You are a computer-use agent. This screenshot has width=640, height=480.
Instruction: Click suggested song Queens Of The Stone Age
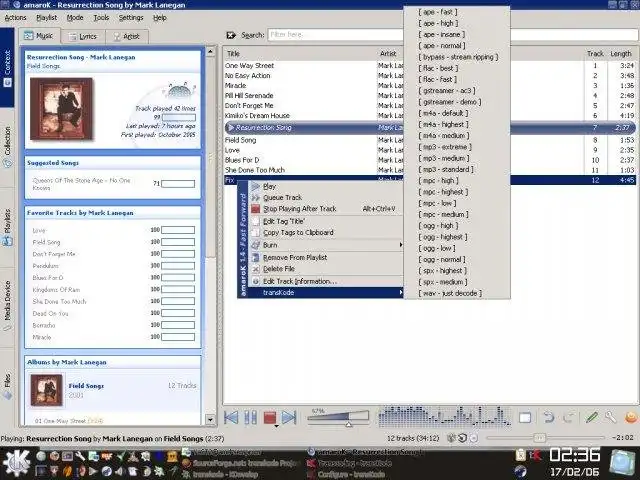[82, 184]
